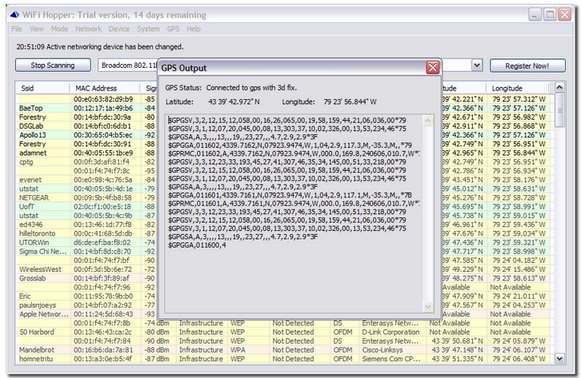Open the Network menu

tap(88, 29)
